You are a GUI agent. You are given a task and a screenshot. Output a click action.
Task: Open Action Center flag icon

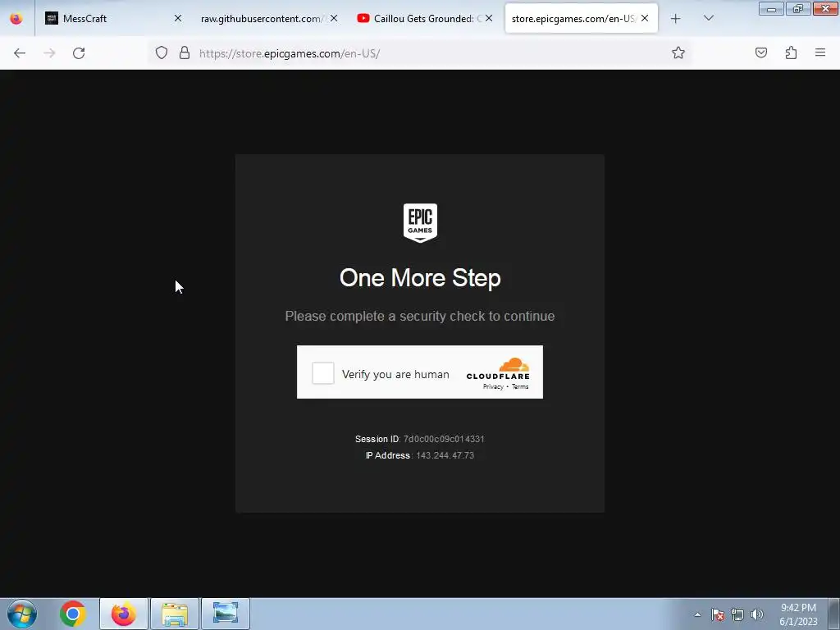[718, 614]
